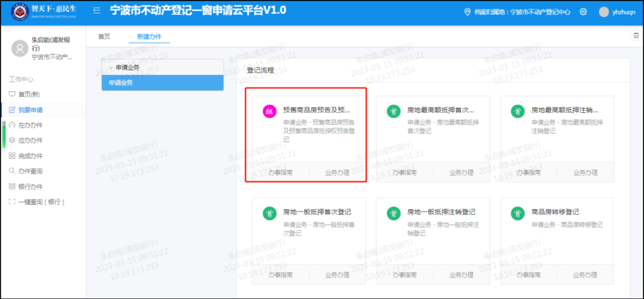Click the yhzhuqn user avatar
The height and width of the screenshot is (299, 644).
point(603,12)
